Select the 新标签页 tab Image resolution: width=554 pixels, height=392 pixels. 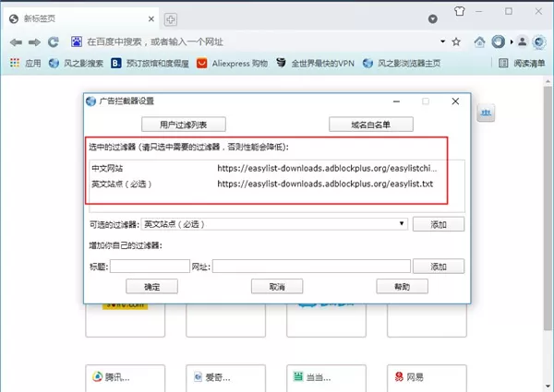point(81,18)
